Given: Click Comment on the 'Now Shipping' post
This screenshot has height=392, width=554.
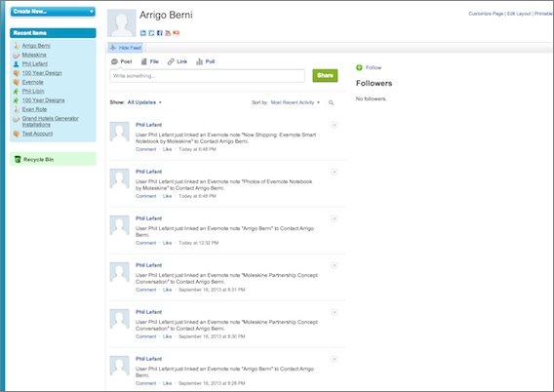Looking at the screenshot, I should [146, 149].
